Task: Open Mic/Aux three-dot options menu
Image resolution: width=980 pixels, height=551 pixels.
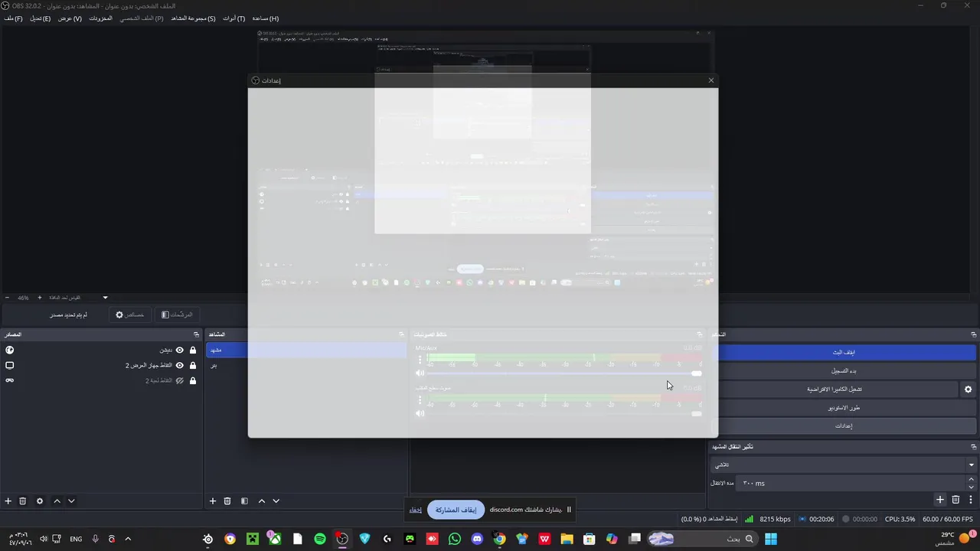Action: (x=420, y=359)
